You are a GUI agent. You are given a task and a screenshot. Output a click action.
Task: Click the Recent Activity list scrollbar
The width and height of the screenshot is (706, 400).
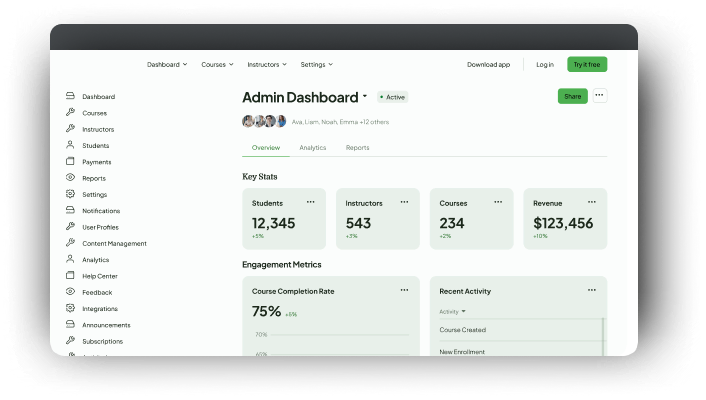pyautogui.click(x=603, y=337)
